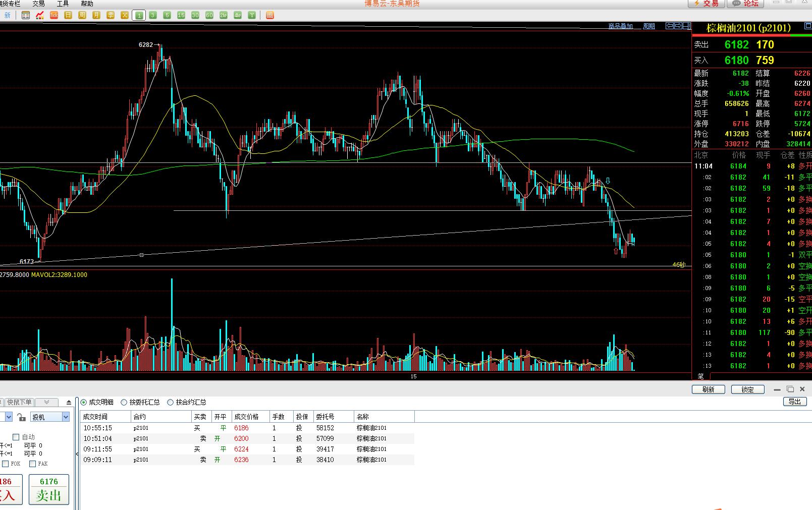This screenshot has width=812, height=510.
Task: Select monthly (月) chart period
Action: click(96, 15)
